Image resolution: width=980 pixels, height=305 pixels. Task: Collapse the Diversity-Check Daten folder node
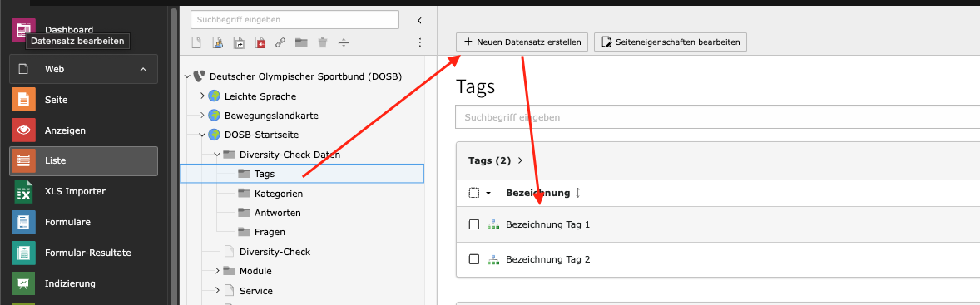[217, 154]
